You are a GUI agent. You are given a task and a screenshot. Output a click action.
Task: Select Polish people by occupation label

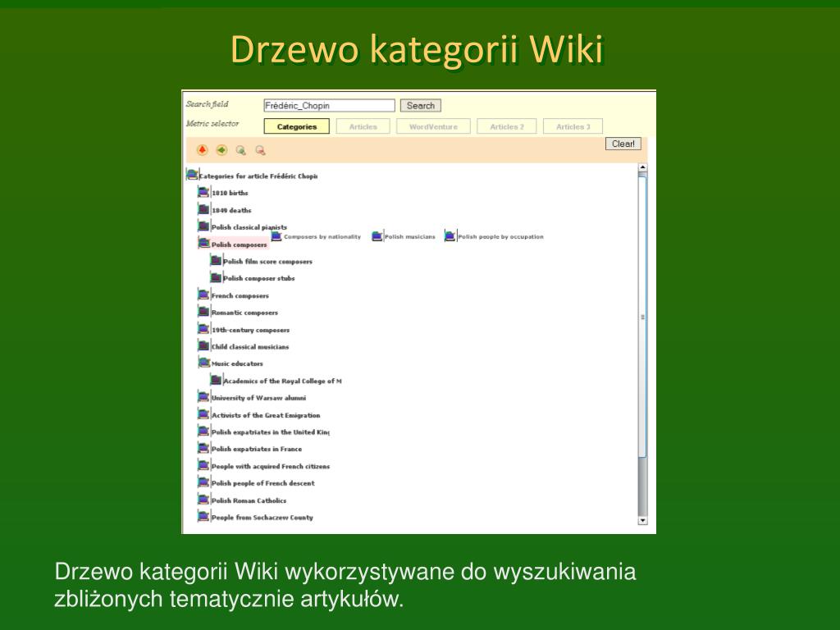(x=500, y=236)
